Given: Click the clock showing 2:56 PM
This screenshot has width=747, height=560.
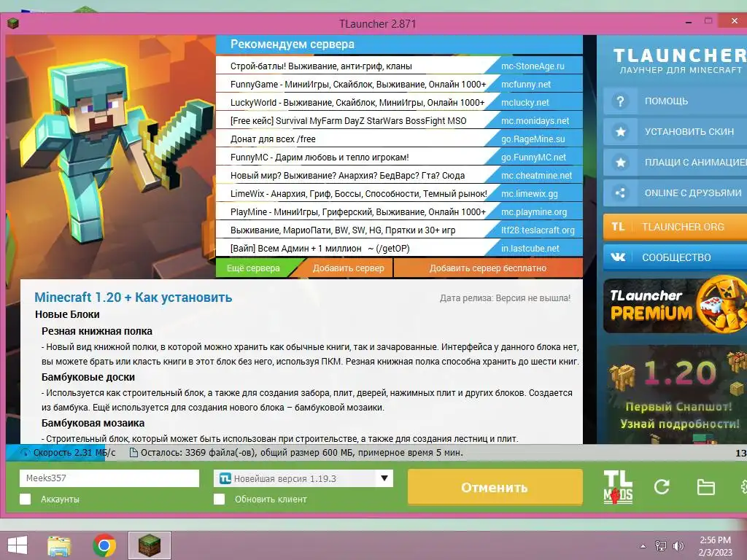Looking at the screenshot, I should point(715,540).
